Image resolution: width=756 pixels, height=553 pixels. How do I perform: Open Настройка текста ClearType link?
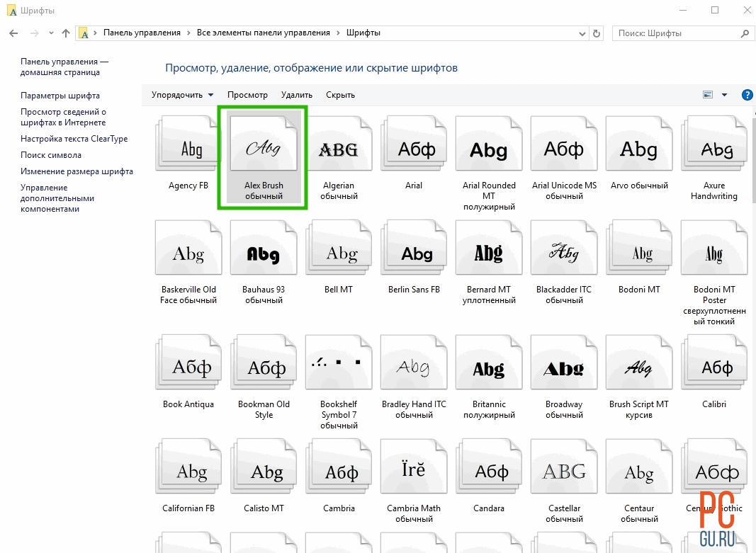[x=74, y=139]
